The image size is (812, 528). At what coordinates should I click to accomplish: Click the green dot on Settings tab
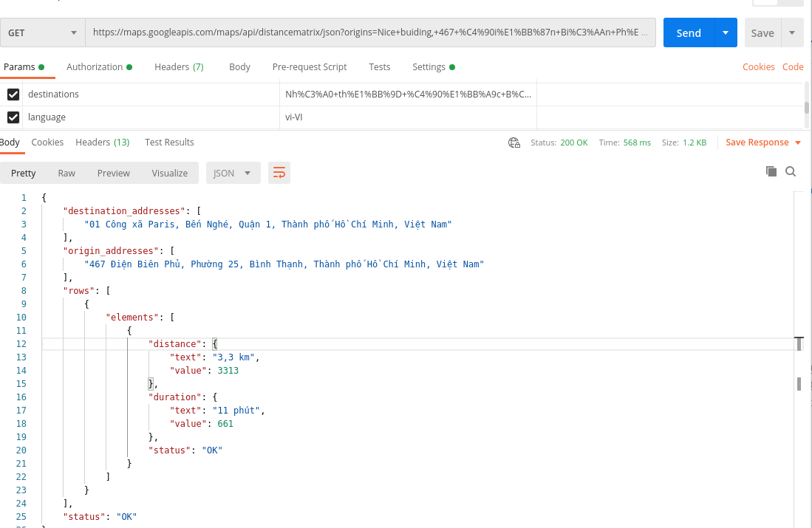click(x=454, y=66)
